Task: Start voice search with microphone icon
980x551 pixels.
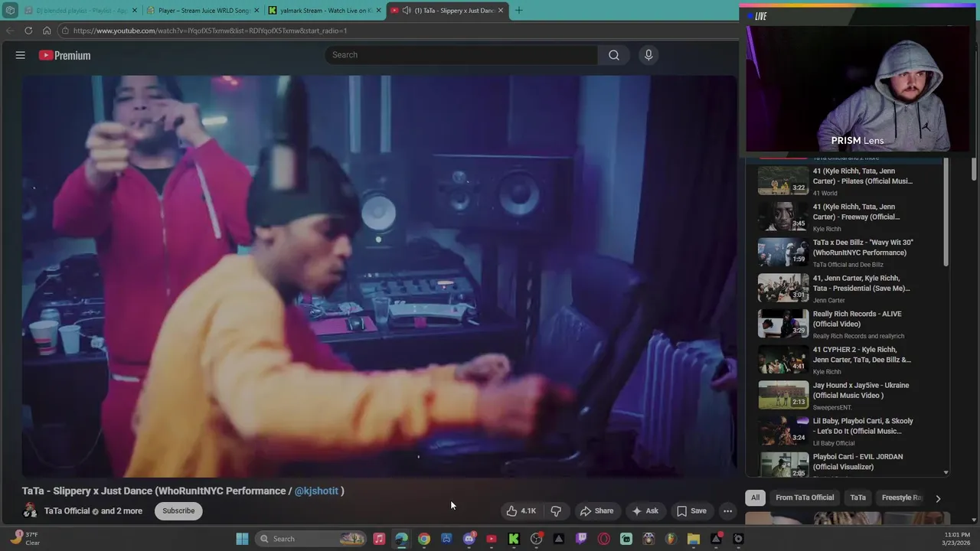Action: (x=648, y=55)
